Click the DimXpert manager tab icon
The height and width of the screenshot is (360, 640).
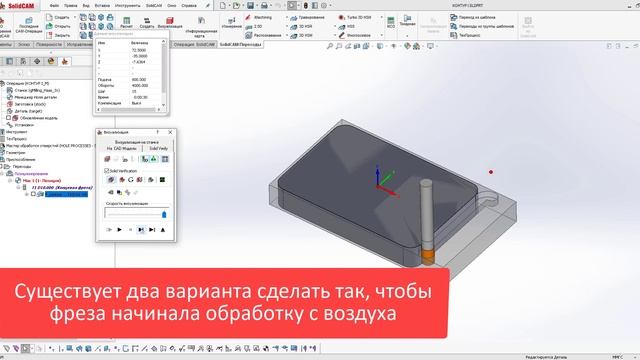point(37,61)
